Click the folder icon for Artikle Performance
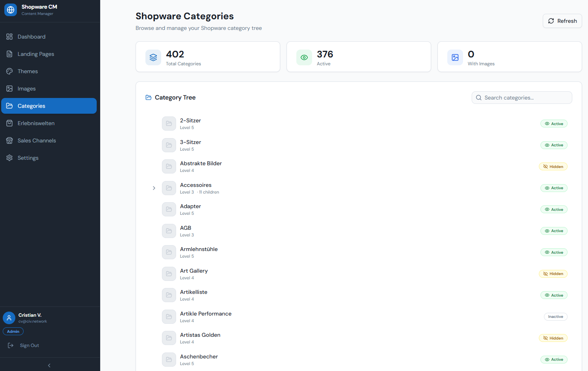The image size is (588, 371). (169, 317)
